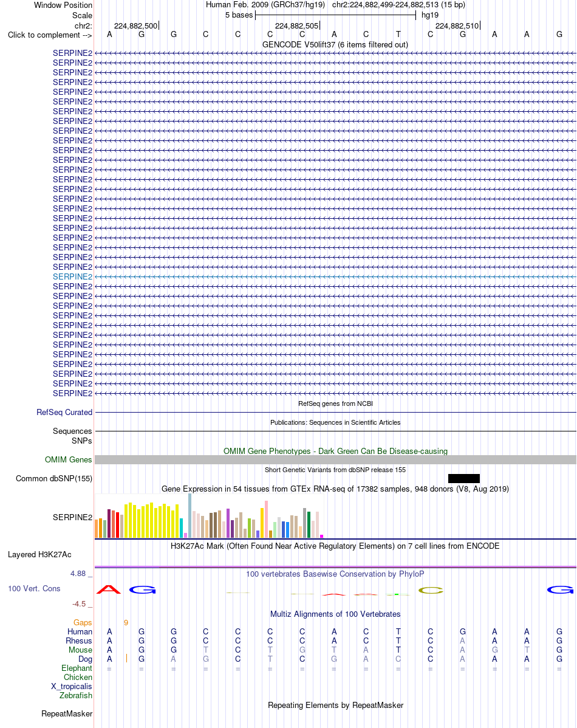This screenshot has height=728, width=577.
Task: Click the OMIM Genes track label
Action: pyautogui.click(x=68, y=459)
